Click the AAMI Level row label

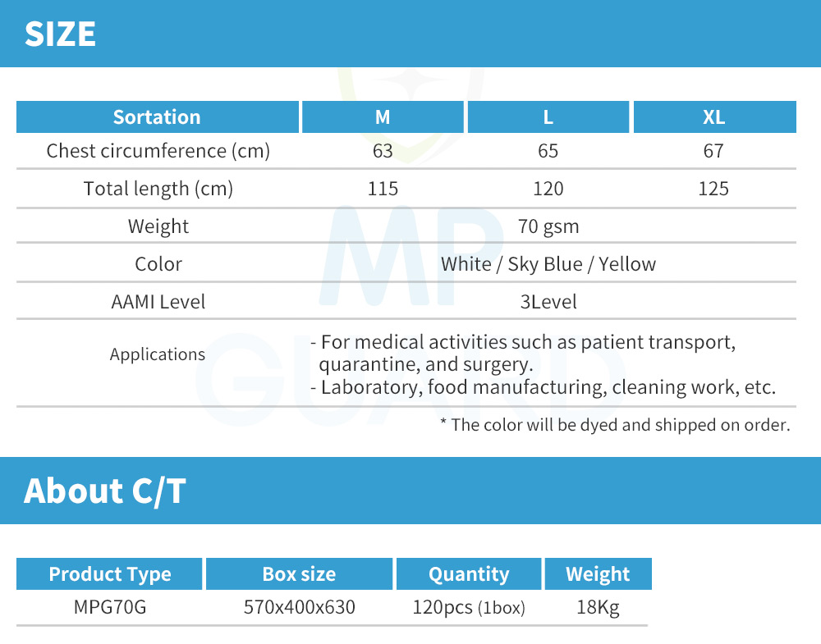tap(158, 302)
